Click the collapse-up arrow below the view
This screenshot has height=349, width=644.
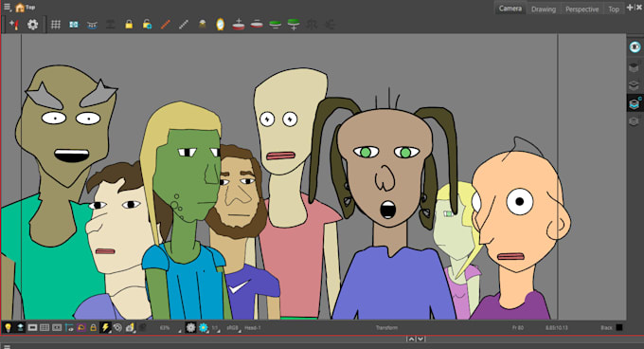[x=411, y=340]
